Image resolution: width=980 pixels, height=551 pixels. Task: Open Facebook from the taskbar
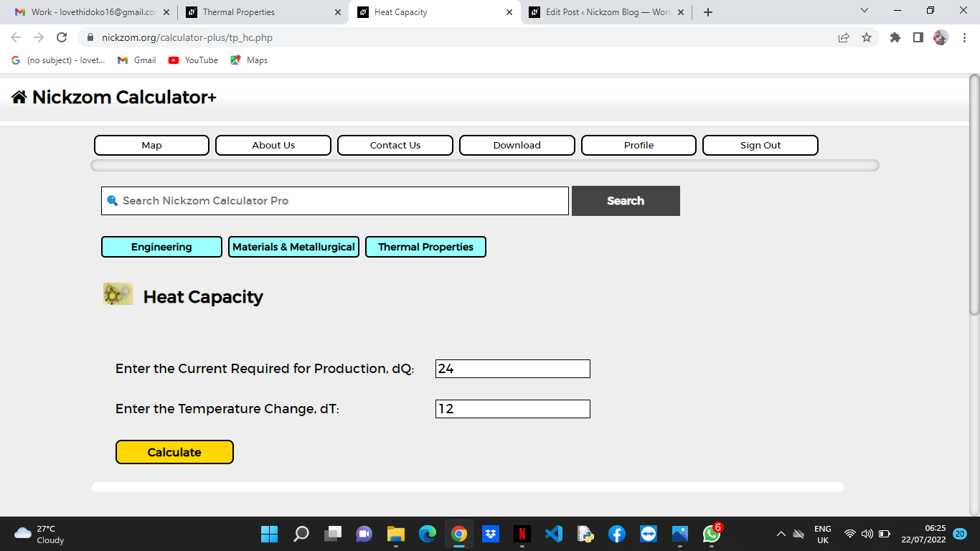tap(617, 534)
